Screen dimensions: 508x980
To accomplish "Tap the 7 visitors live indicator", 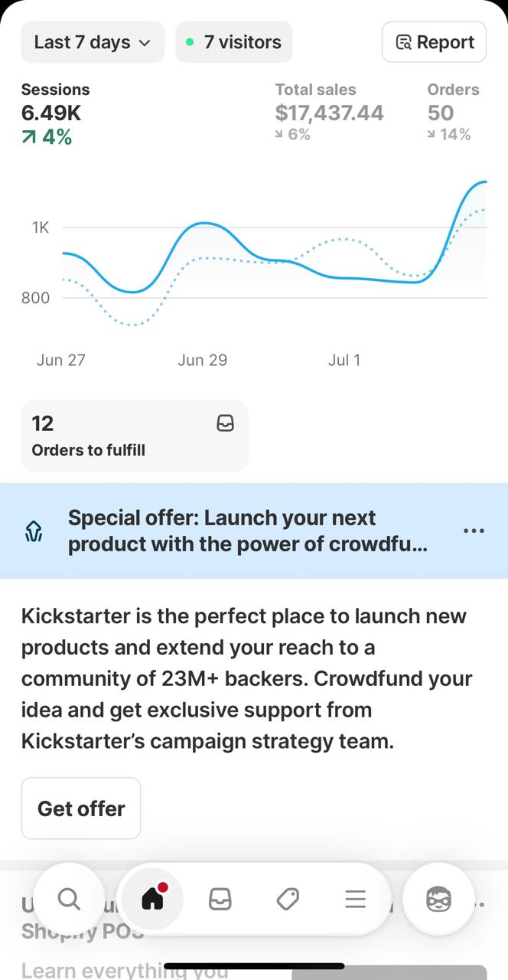I will coord(234,42).
